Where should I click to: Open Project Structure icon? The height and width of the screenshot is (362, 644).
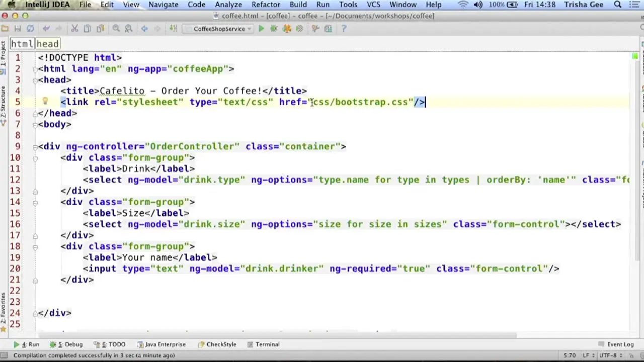click(328, 29)
